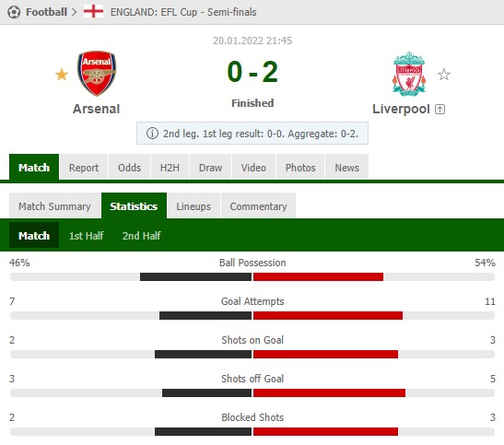Show the Commentary sub-tab
The width and height of the screenshot is (504, 445).
click(x=258, y=205)
